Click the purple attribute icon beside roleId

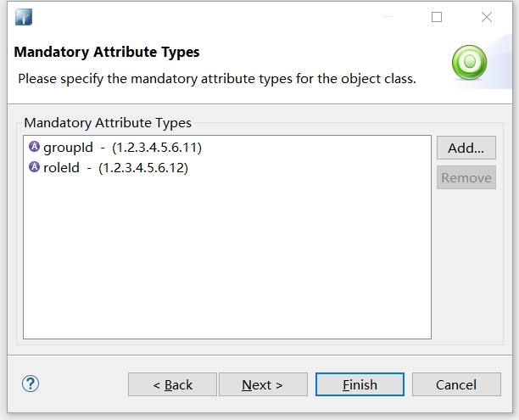(x=35, y=167)
